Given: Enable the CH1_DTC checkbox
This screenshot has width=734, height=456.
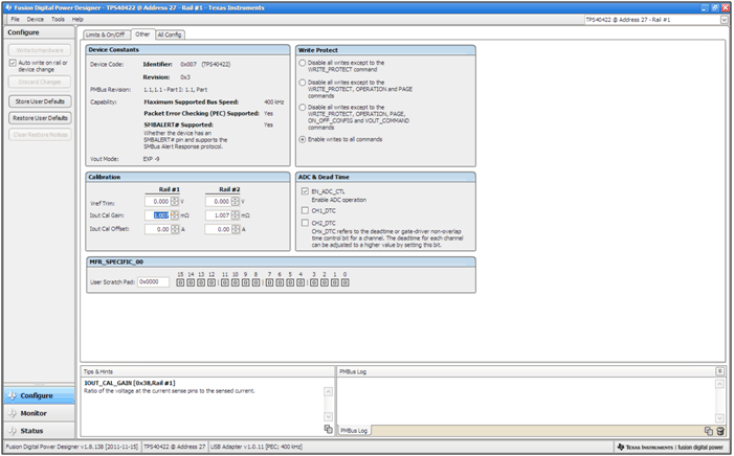Looking at the screenshot, I should (x=305, y=211).
